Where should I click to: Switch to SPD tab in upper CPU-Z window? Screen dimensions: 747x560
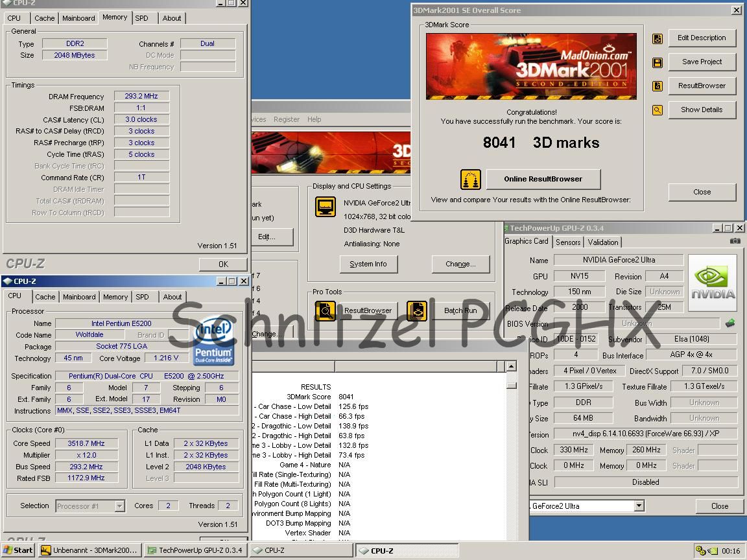point(141,18)
